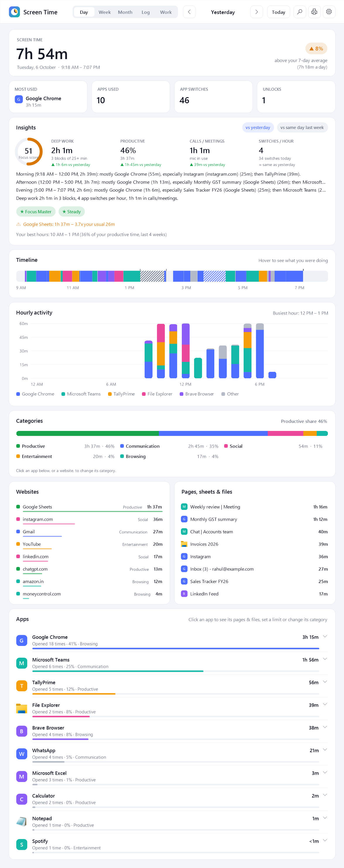Open the instagram.com website row

click(x=89, y=520)
